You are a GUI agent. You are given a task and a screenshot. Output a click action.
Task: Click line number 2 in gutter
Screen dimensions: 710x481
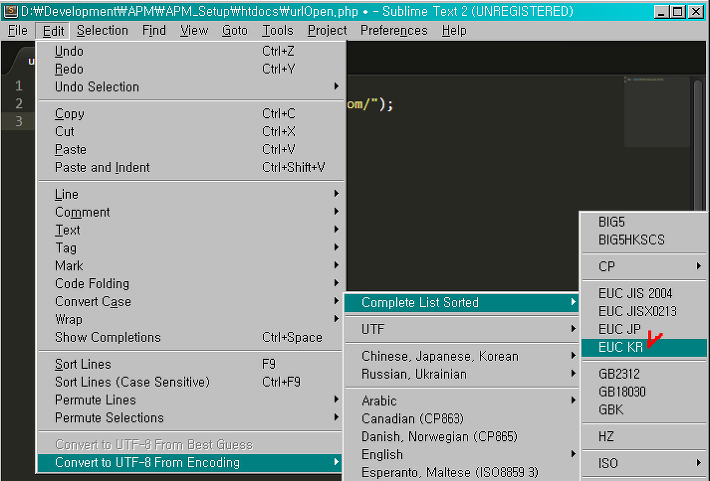pyautogui.click(x=19, y=103)
